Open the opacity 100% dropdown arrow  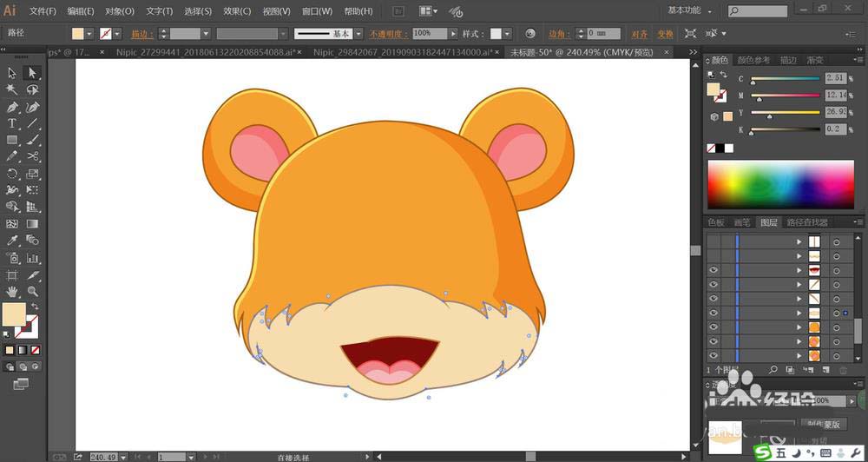point(452,34)
